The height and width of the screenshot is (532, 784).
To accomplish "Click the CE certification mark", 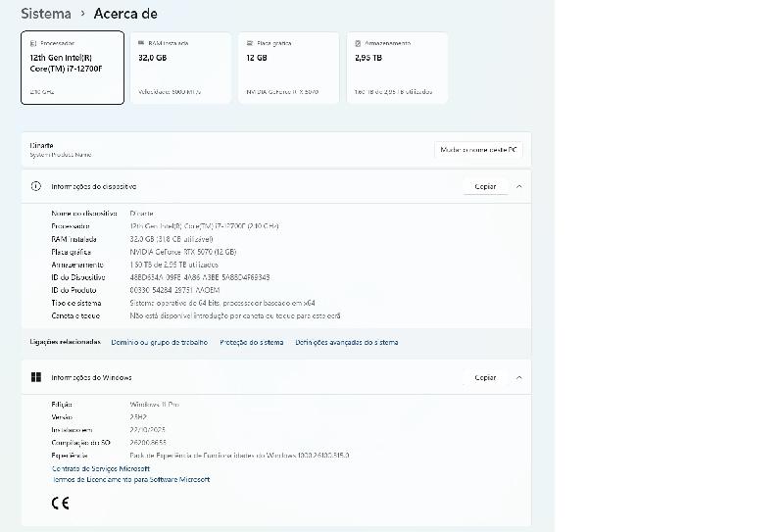I will click(x=60, y=503).
